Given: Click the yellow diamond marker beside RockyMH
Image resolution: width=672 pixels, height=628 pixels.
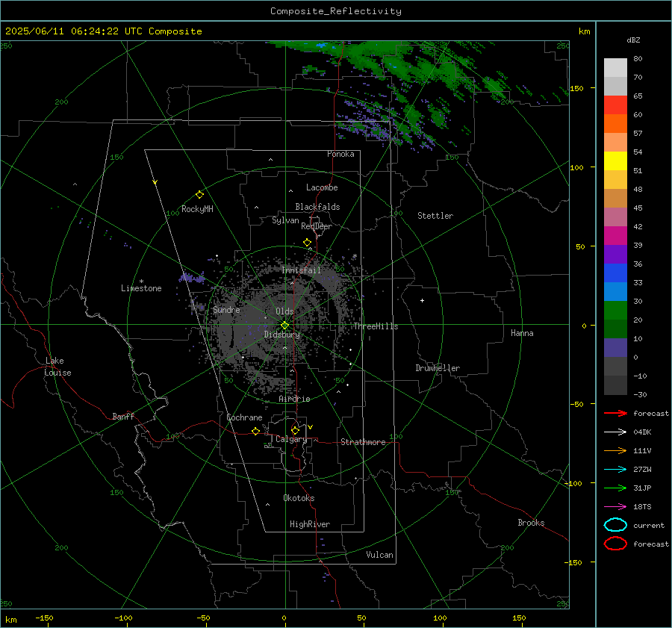Looking at the screenshot, I should coord(199,195).
